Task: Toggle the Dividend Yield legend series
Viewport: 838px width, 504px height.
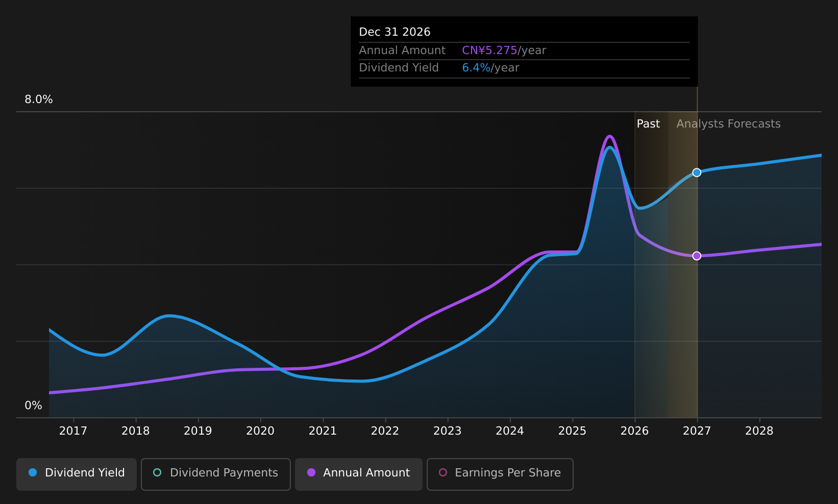Action: point(77,474)
